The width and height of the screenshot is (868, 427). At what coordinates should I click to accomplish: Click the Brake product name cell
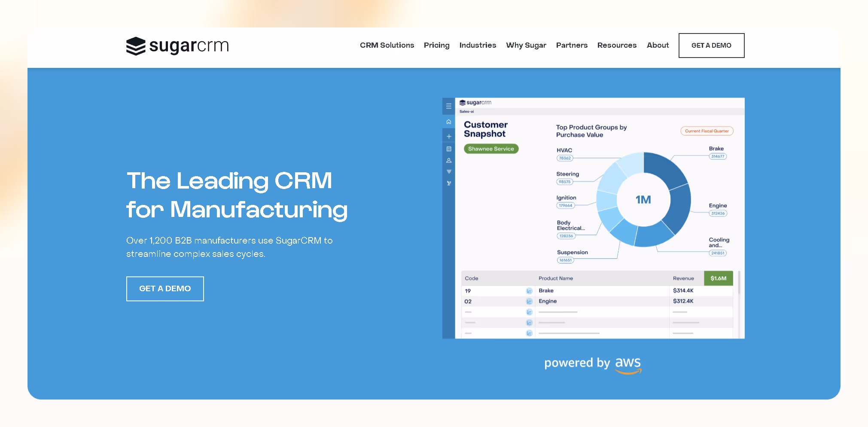coord(546,291)
